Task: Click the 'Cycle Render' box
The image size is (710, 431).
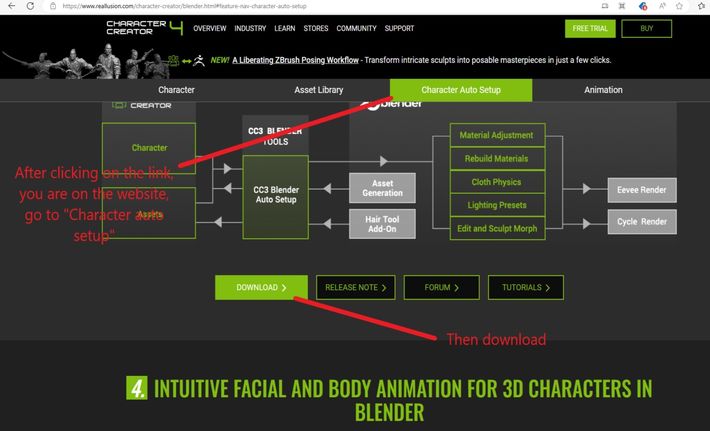Action: (642, 221)
